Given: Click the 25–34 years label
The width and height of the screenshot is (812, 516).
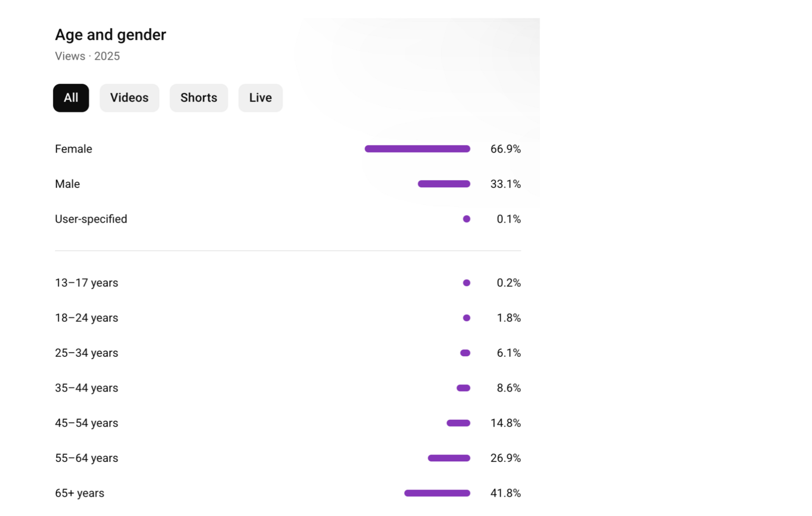Looking at the screenshot, I should (87, 353).
